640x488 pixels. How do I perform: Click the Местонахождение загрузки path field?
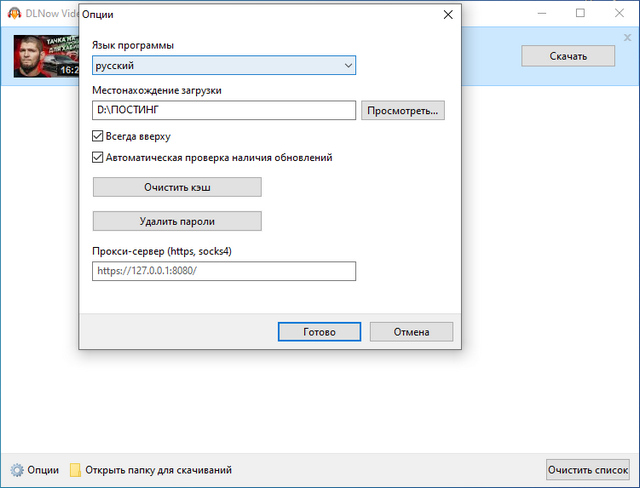click(x=225, y=111)
